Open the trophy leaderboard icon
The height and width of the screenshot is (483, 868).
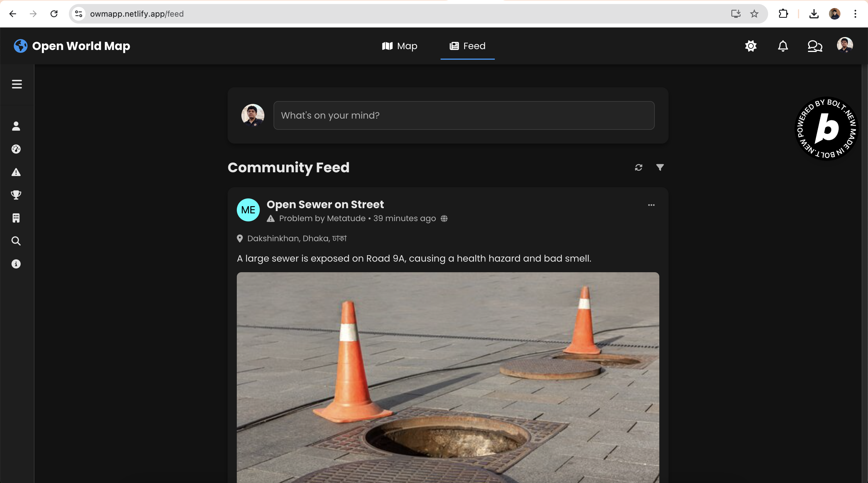coord(16,195)
